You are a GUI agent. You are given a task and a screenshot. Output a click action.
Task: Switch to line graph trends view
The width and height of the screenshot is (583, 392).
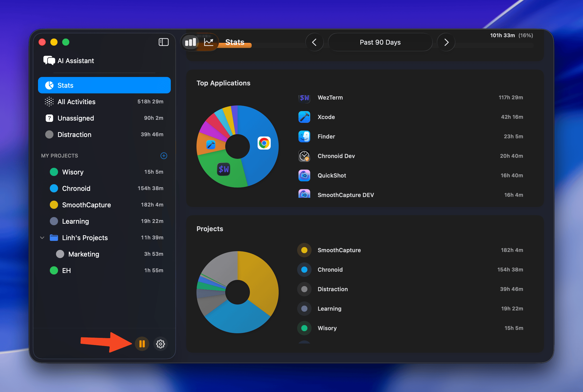tap(209, 42)
